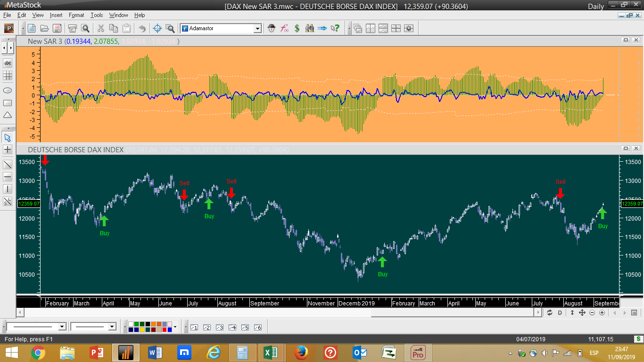Click the horizontal scrollbar left arrow

click(20, 313)
